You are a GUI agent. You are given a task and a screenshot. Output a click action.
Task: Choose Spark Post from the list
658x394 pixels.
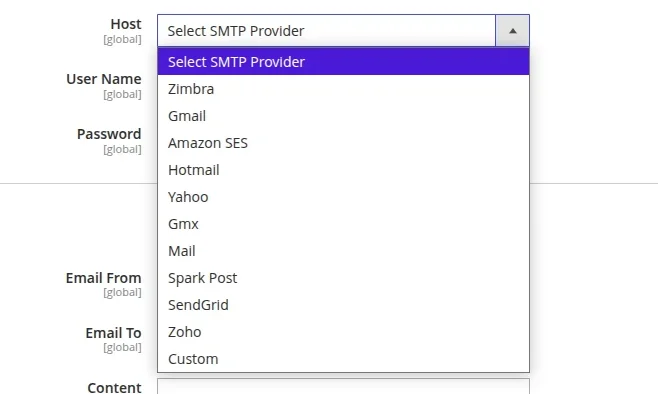(x=343, y=278)
